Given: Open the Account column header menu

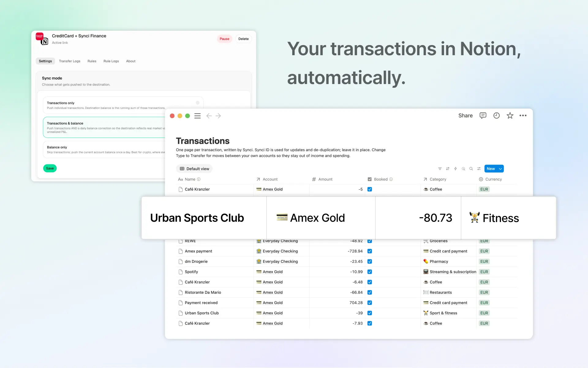Looking at the screenshot, I should point(267,179).
